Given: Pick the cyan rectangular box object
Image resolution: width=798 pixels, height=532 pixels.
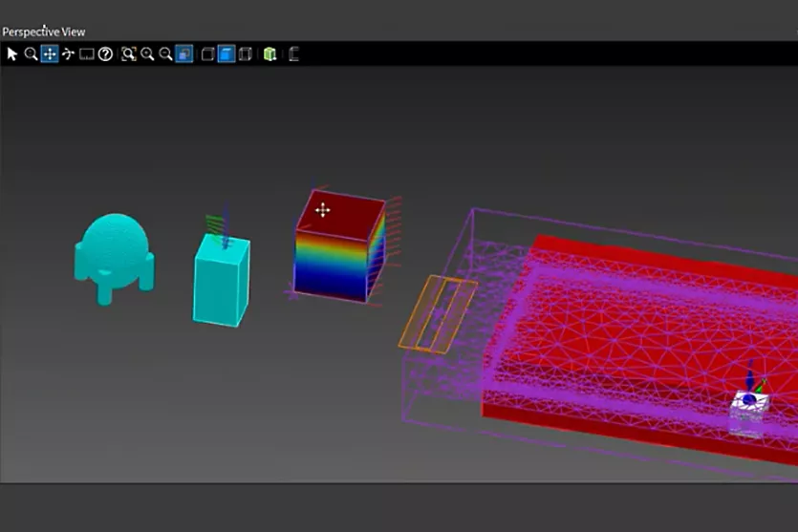Looking at the screenshot, I should point(222,282).
